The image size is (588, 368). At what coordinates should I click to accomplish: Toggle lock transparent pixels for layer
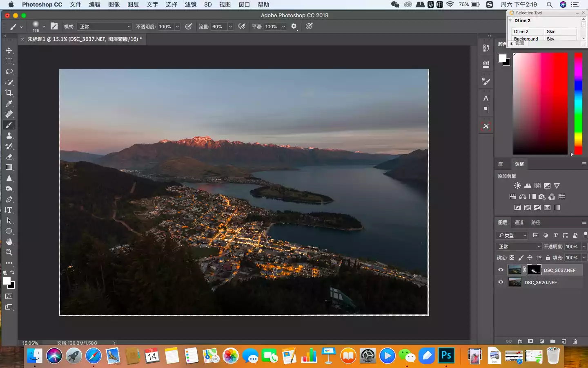[512, 258]
